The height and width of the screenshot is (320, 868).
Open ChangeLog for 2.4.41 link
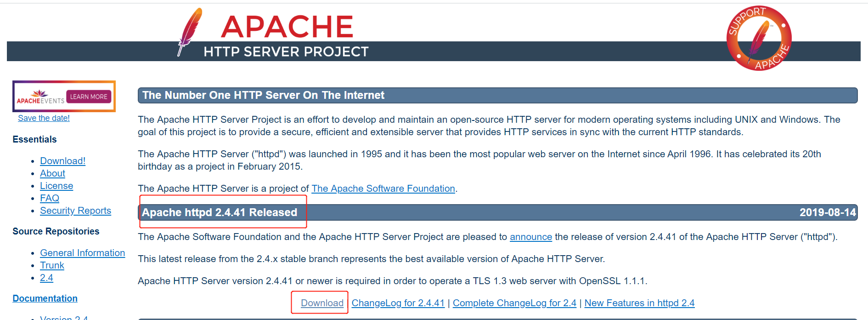(x=398, y=303)
